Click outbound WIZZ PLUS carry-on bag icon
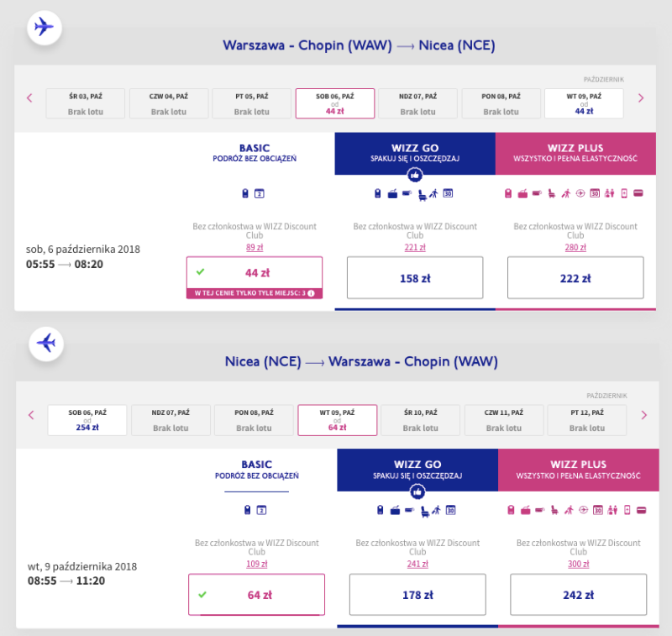 [508, 193]
